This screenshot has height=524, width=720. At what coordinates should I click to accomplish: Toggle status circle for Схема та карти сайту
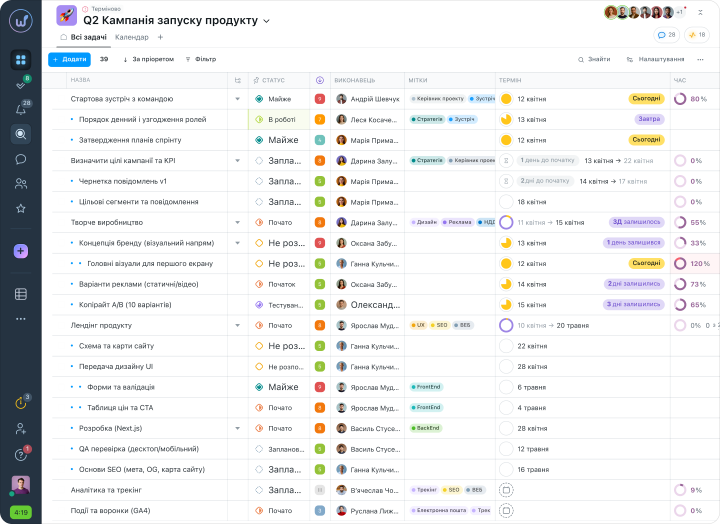click(x=259, y=346)
